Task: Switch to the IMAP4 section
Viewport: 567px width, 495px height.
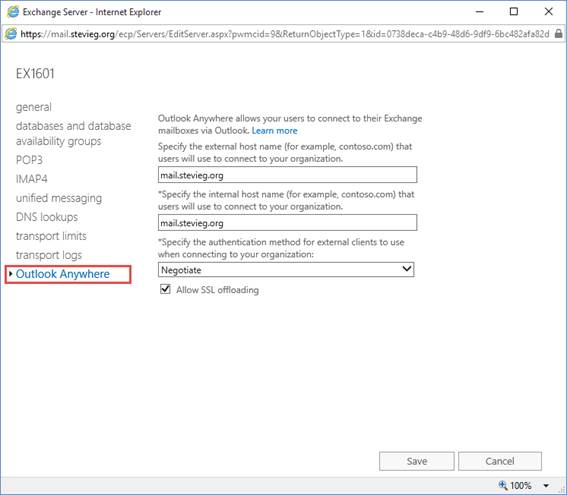Action: point(31,179)
